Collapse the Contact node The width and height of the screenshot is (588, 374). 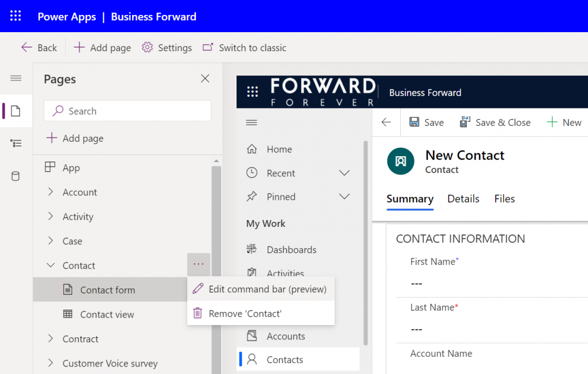coord(51,265)
